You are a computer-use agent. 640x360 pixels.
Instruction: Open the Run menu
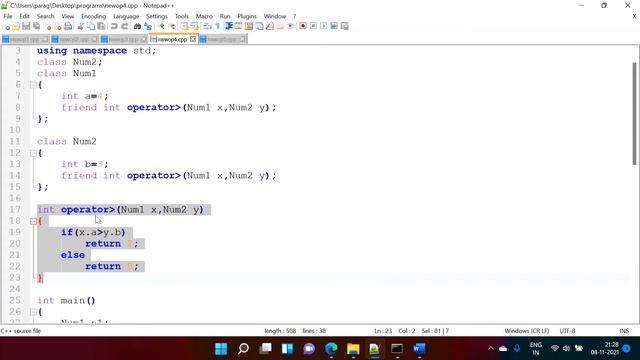pyautogui.click(x=225, y=16)
